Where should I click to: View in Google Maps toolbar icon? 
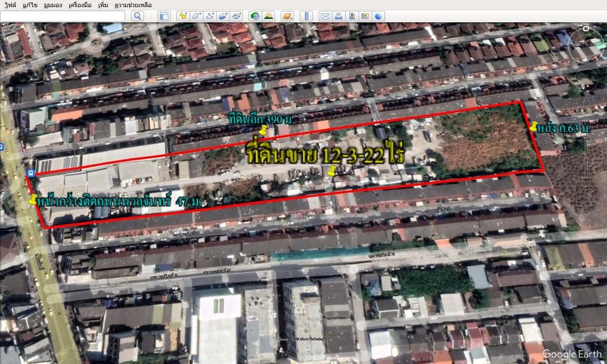pos(365,16)
